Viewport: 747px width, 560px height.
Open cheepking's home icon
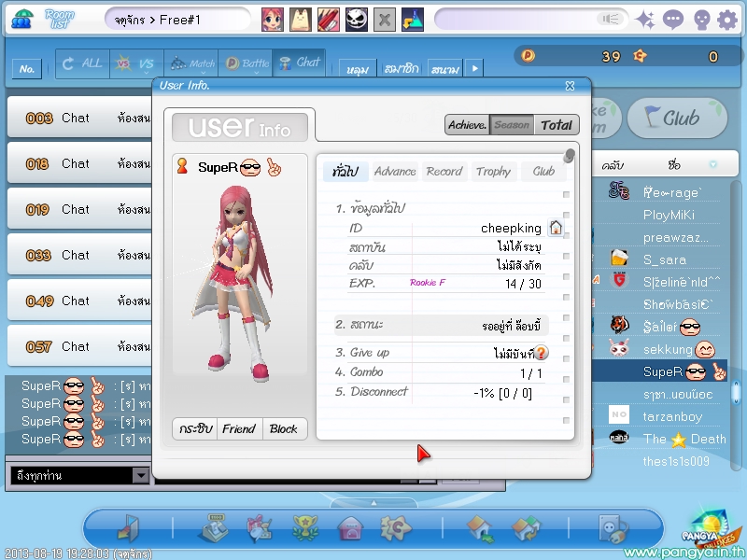[x=556, y=228]
